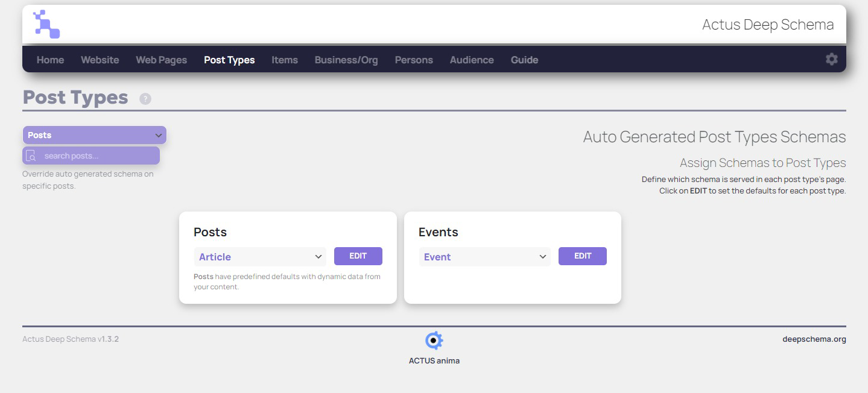868x393 pixels.
Task: Click the Assign Schemas to Post Types subtitle
Action: coord(763,163)
